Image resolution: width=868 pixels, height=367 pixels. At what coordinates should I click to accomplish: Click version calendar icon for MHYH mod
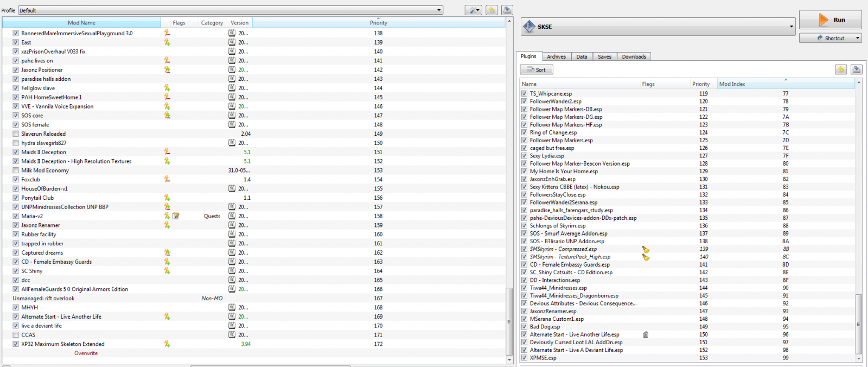click(x=232, y=307)
